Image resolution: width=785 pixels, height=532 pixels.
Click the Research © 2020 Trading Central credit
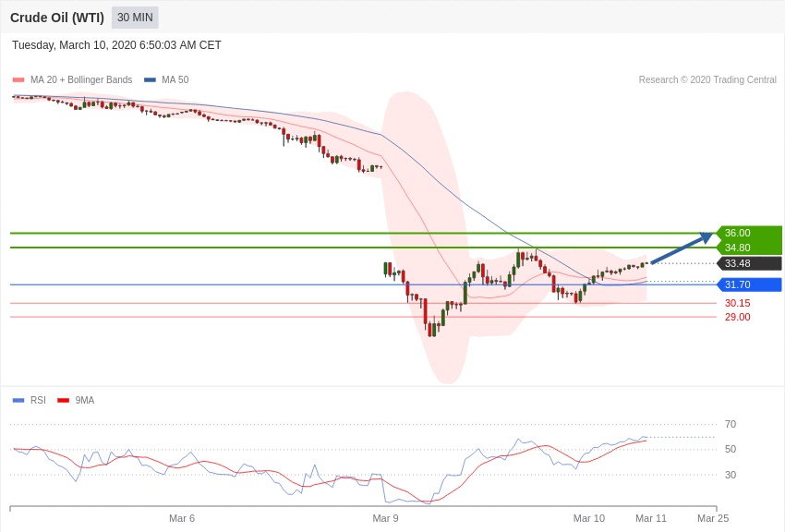[x=707, y=80]
